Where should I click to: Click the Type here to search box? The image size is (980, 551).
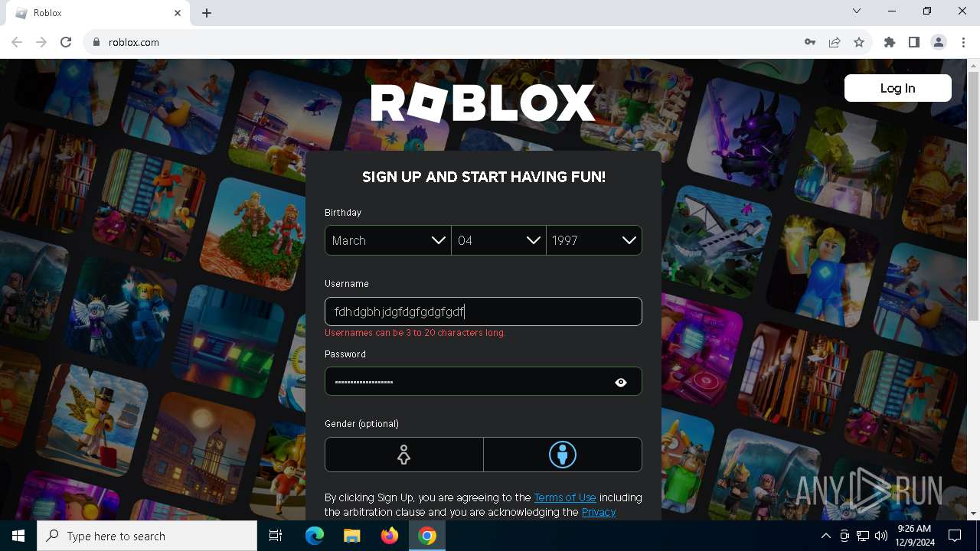coord(147,536)
